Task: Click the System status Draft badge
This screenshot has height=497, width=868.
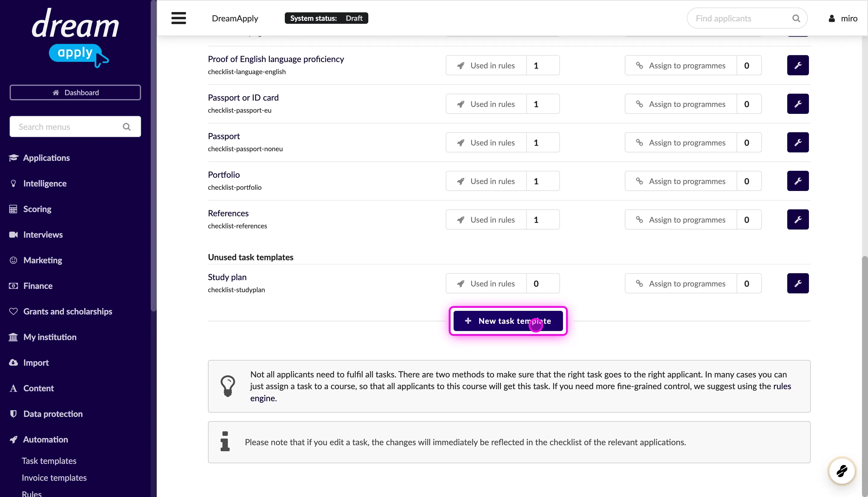Action: (326, 18)
